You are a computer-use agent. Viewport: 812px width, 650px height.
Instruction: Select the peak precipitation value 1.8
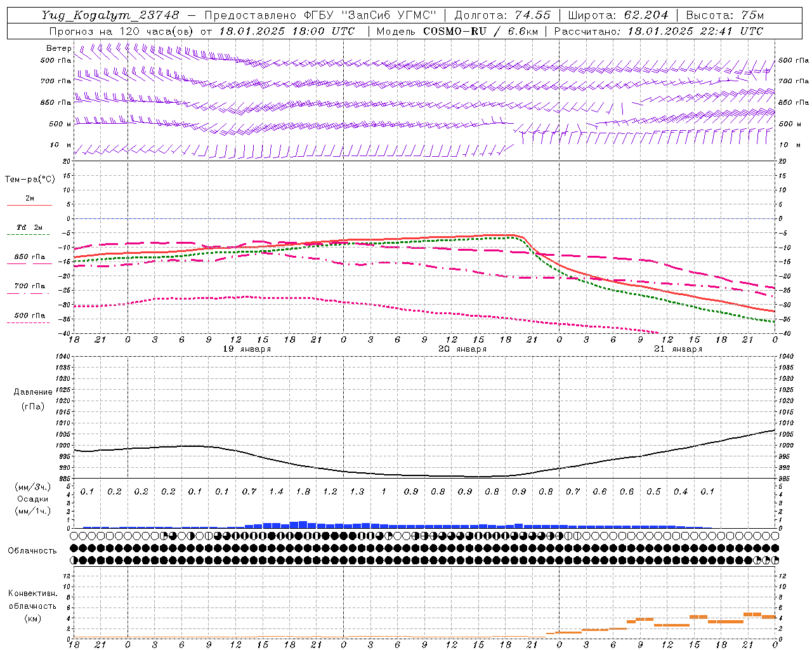[x=303, y=491]
